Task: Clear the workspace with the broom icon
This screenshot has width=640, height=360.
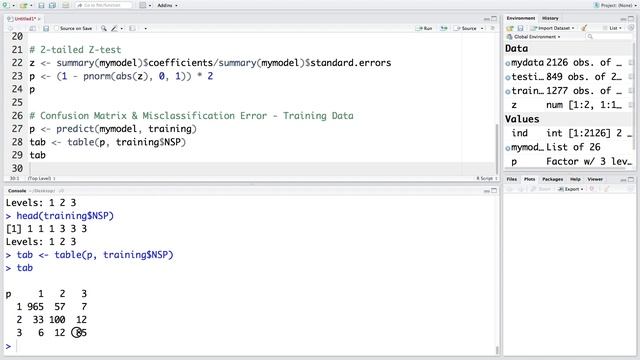Action: click(584, 28)
